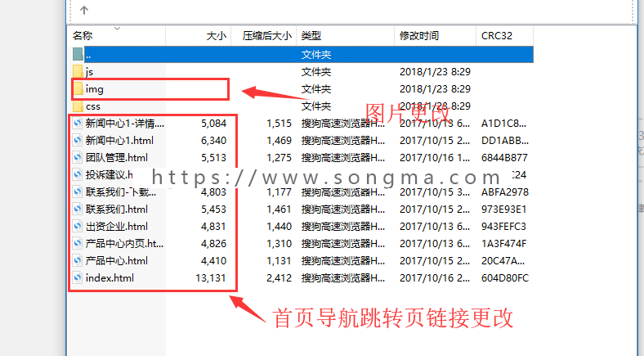Screen dimensions: 644x356
Task: Open the css folder icon
Action: tap(78, 106)
